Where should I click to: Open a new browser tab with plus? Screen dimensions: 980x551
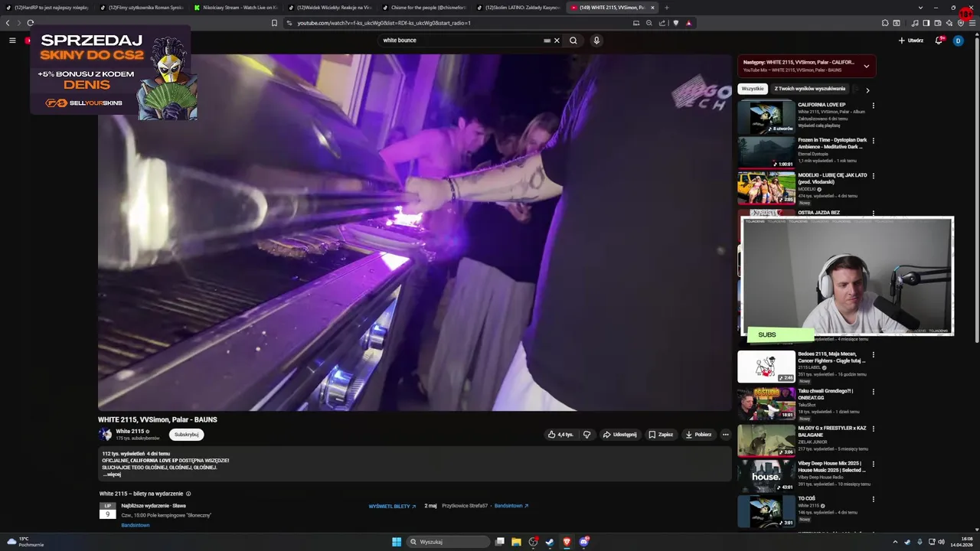(x=667, y=8)
